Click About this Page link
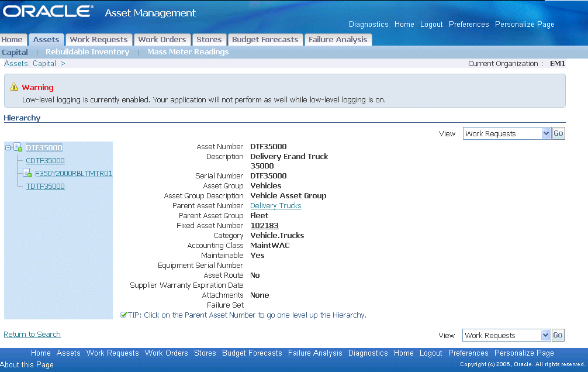The width and height of the screenshot is (588, 372). (x=27, y=364)
